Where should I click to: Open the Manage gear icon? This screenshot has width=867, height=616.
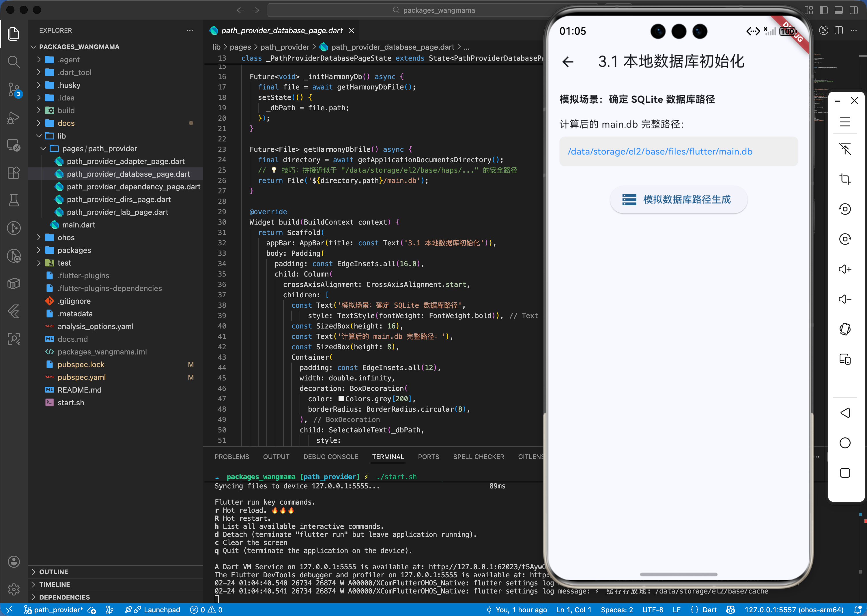pyautogui.click(x=14, y=589)
